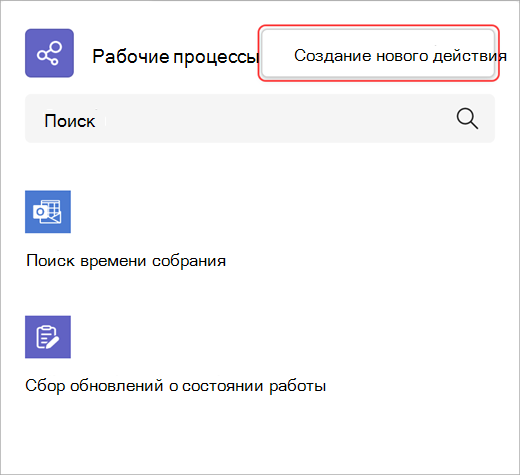Click into the Поиск search field
The image size is (520, 475).
pyautogui.click(x=260, y=118)
